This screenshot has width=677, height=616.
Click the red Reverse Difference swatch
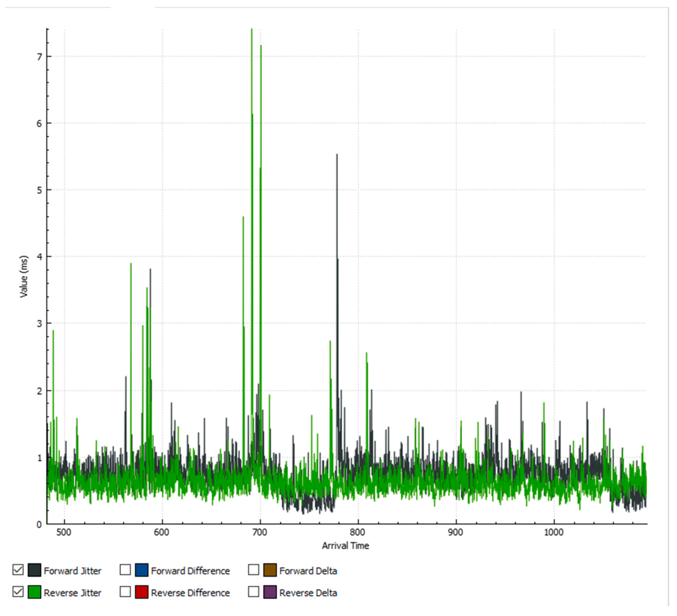point(142,592)
